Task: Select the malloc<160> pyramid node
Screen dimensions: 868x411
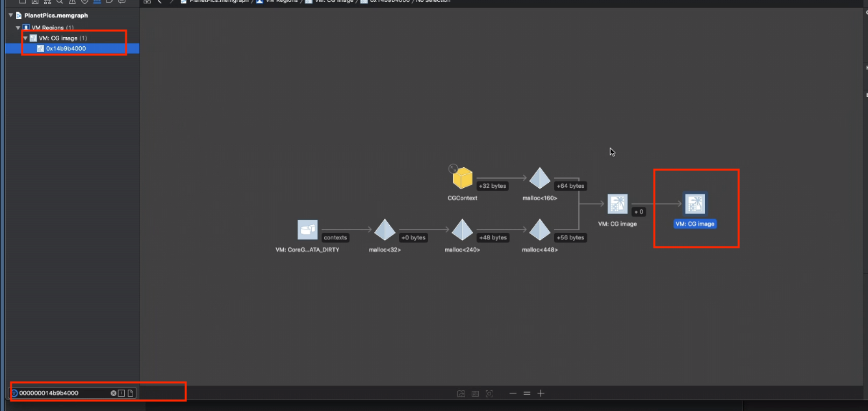Action: click(x=539, y=178)
